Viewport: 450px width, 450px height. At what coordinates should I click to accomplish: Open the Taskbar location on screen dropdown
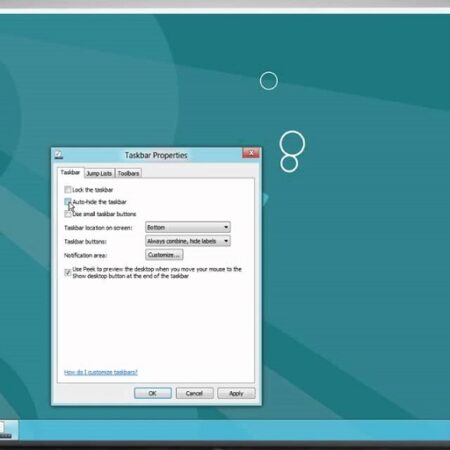(x=188, y=227)
